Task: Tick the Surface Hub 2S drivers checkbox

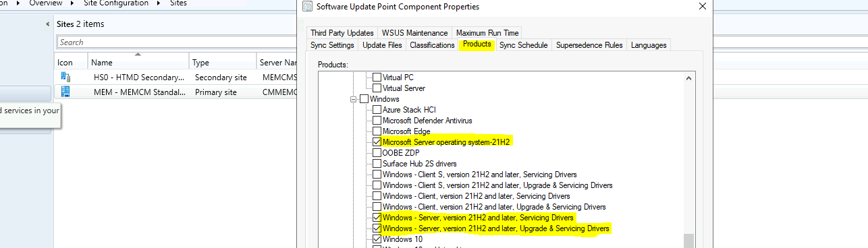Action: click(377, 164)
